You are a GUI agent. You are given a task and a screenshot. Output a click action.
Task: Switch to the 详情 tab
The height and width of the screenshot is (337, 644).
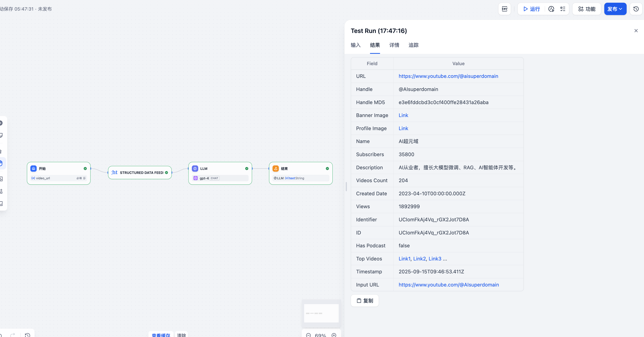(394, 45)
